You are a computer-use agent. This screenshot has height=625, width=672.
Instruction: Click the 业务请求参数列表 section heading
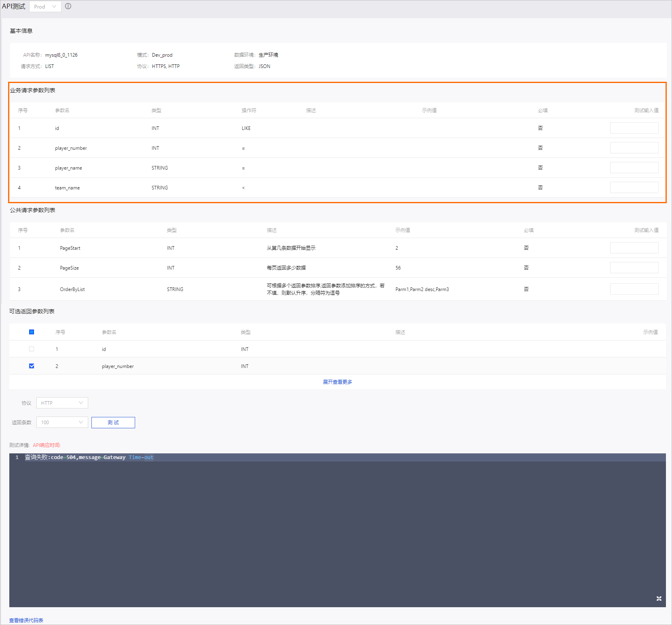32,90
